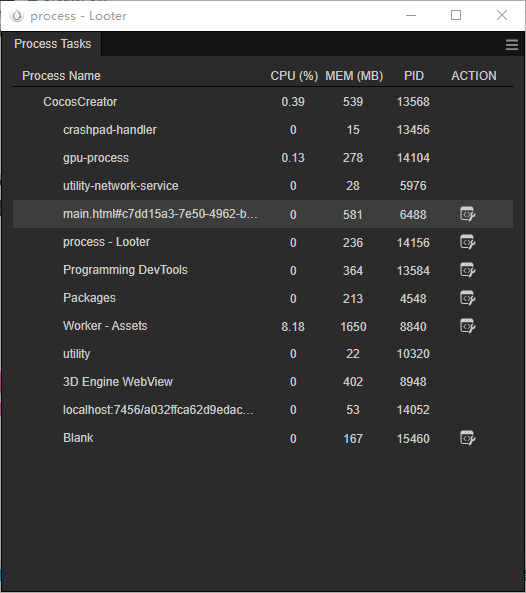
Task: Select the utility-network-service row
Action: (x=263, y=186)
